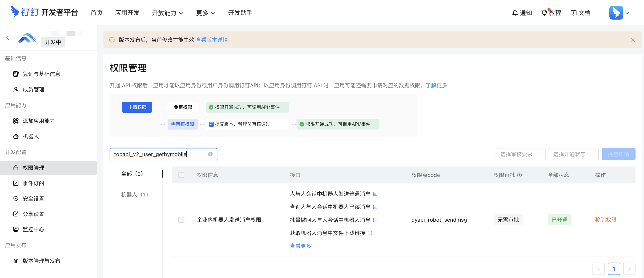The width and height of the screenshot is (644, 278).
Task: Open the 事件订阅 sidebar icon
Action: tap(16, 183)
